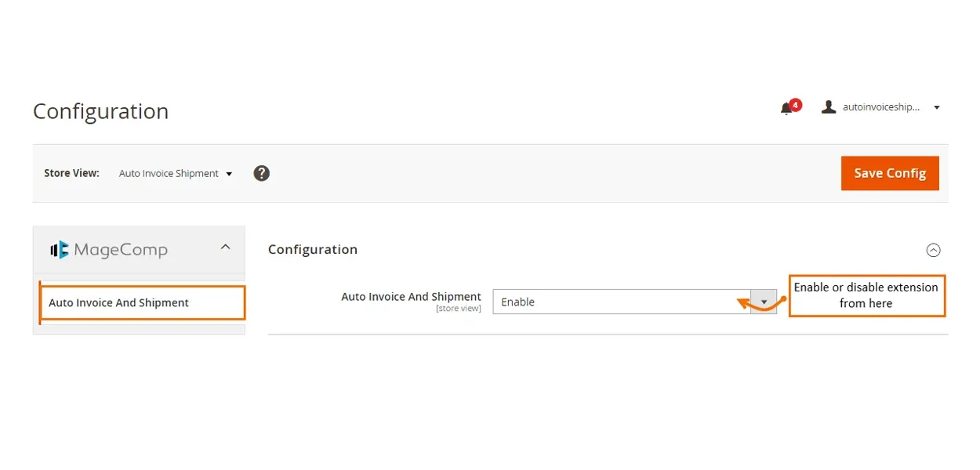Open the account menu dropdown arrow
Screen dimensions: 980x470
tap(937, 108)
